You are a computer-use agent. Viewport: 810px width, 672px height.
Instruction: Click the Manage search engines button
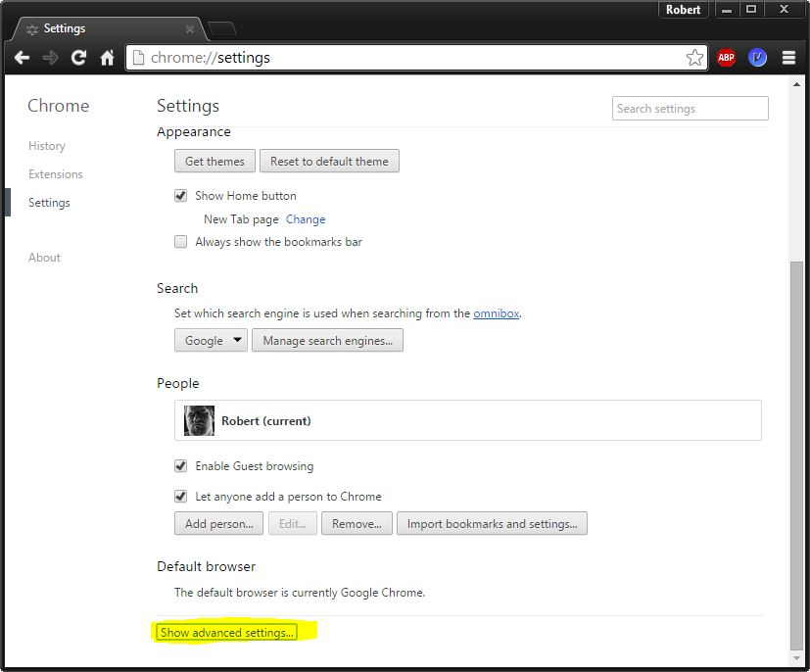click(x=327, y=341)
